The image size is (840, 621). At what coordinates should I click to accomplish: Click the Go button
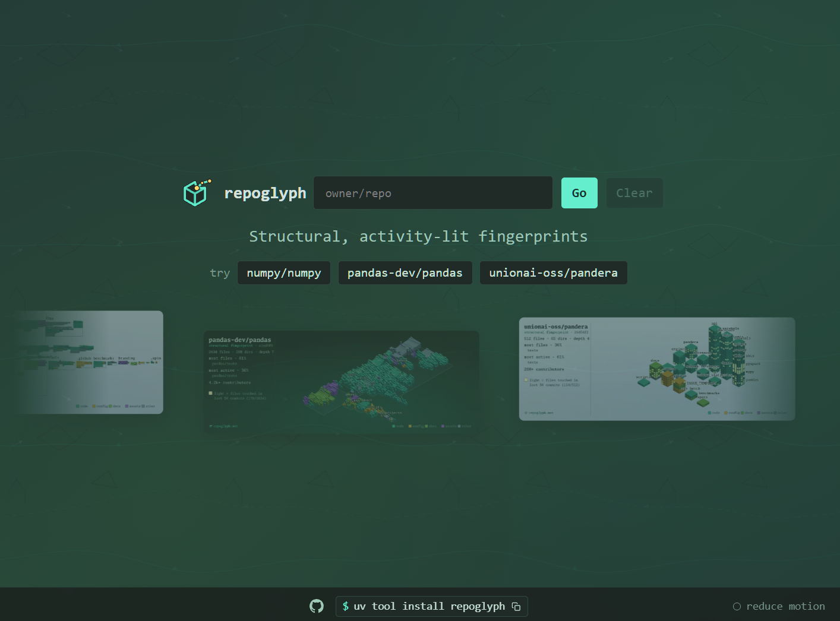pyautogui.click(x=579, y=193)
